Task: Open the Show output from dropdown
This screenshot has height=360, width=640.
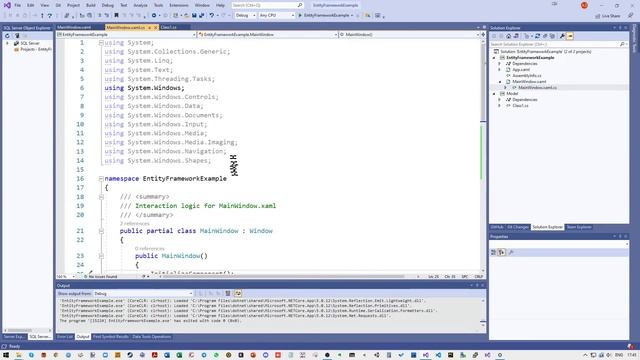Action: 143,293
